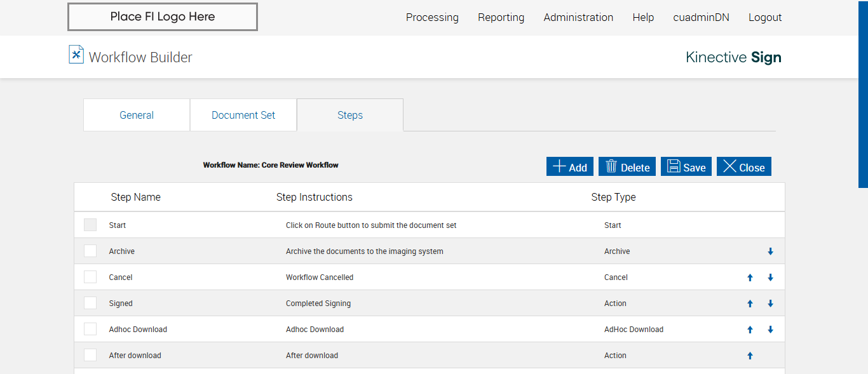Screen dimensions: 868x374
Task: Move the Archive step down with its arrow
Action: click(x=770, y=251)
